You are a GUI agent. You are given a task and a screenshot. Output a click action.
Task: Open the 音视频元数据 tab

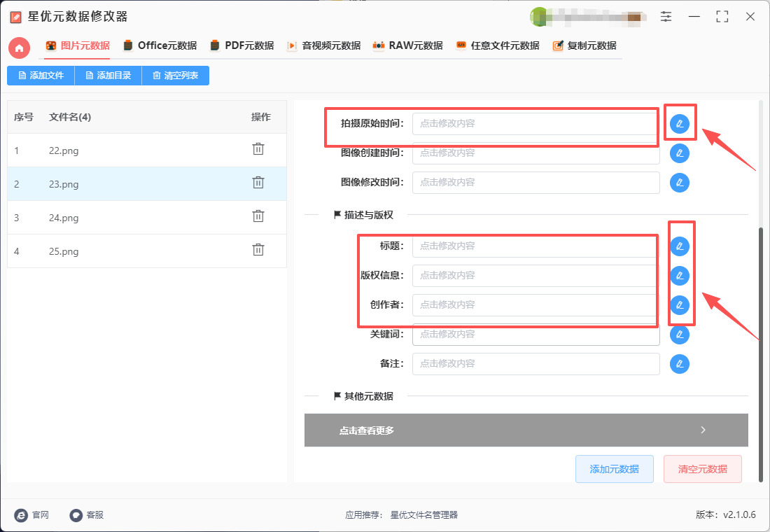click(x=324, y=45)
